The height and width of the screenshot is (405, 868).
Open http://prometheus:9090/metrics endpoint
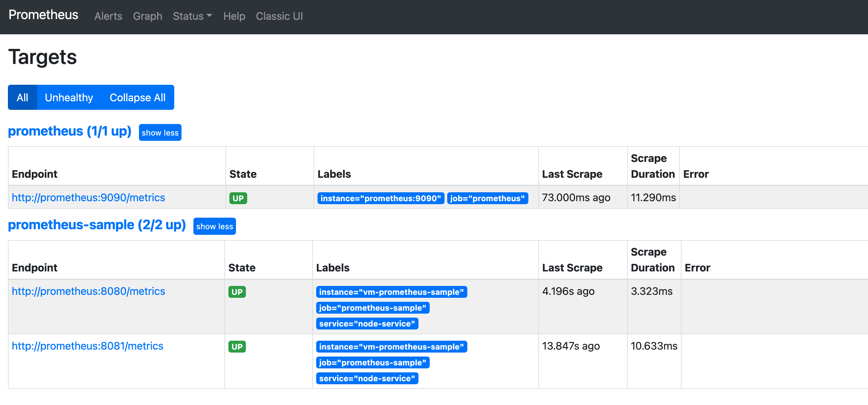pyautogui.click(x=88, y=197)
